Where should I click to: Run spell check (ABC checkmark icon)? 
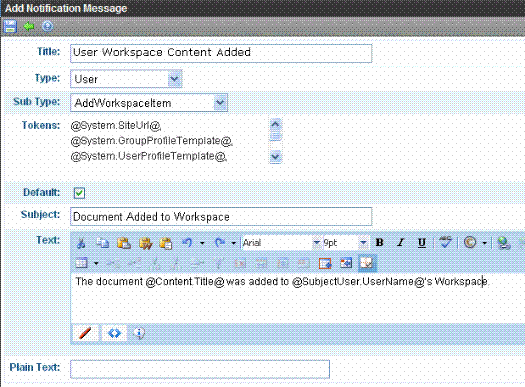point(445,242)
